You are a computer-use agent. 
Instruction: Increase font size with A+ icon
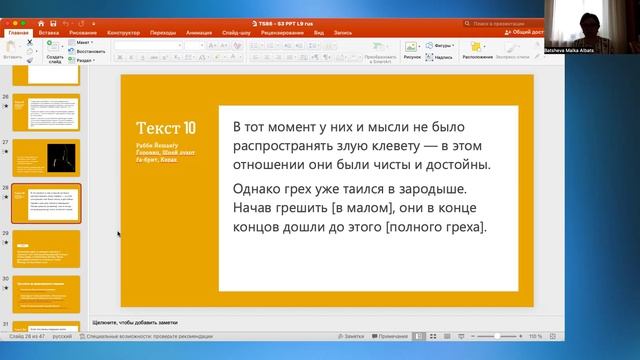pos(212,46)
